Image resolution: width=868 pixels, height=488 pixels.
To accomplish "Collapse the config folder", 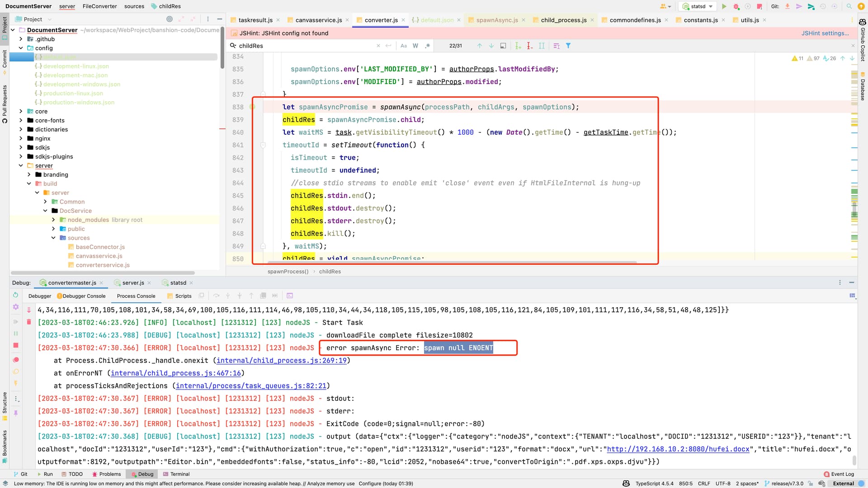I will 21,48.
